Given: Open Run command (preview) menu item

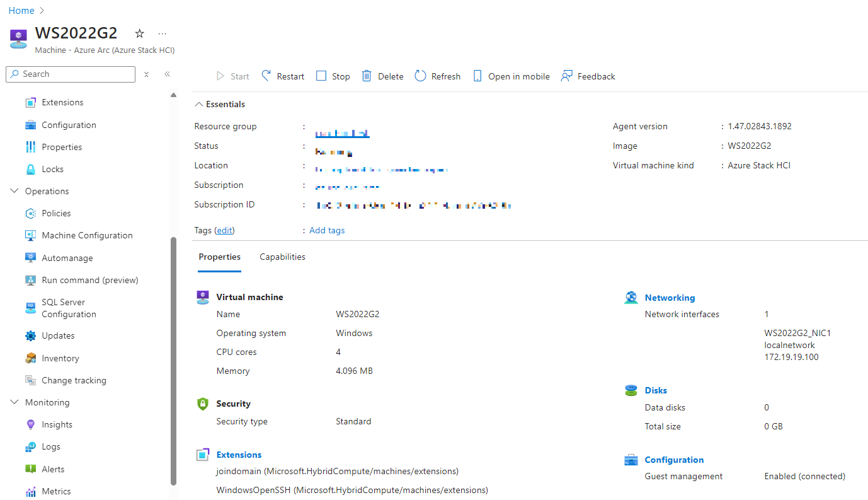Looking at the screenshot, I should click(x=90, y=280).
